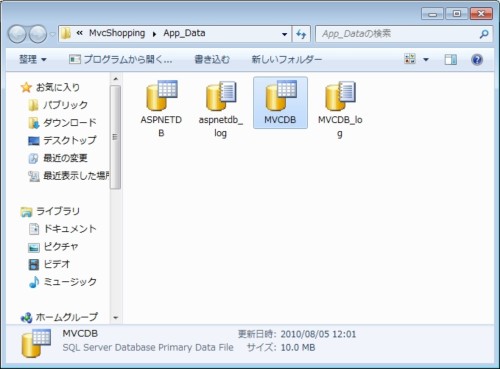Click navigation pane scroll up arrow
The height and width of the screenshot is (369, 500).
tap(116, 79)
